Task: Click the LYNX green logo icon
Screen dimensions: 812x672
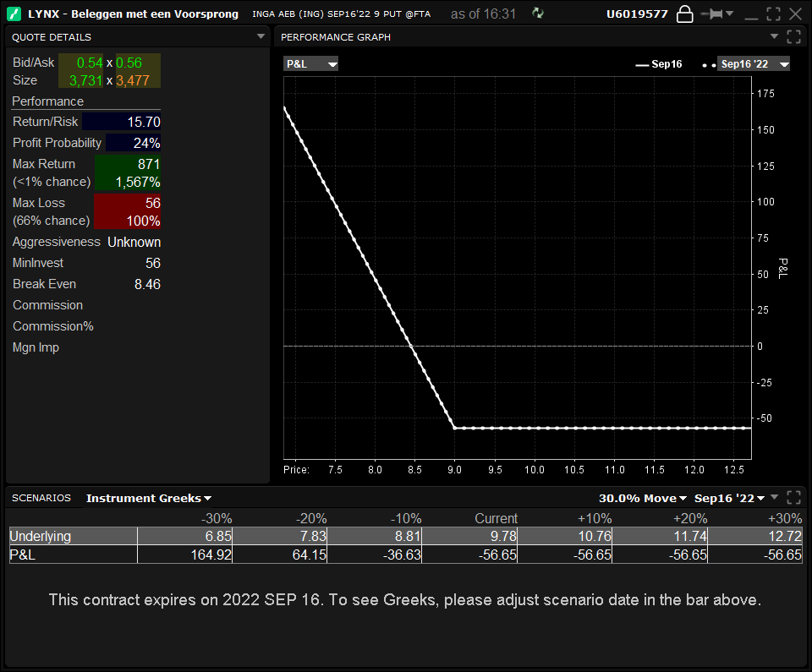Action: (14, 14)
